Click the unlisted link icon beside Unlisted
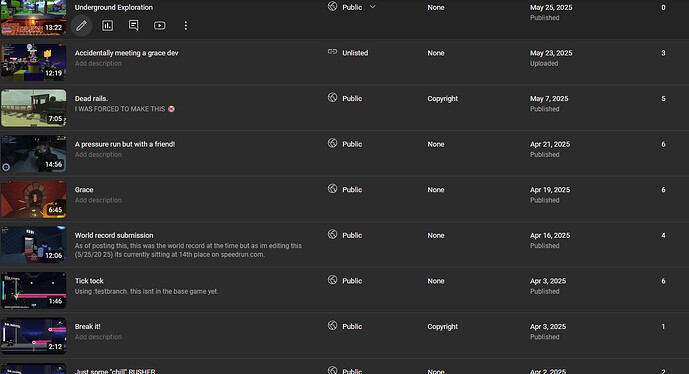This screenshot has width=689, height=374. click(333, 52)
